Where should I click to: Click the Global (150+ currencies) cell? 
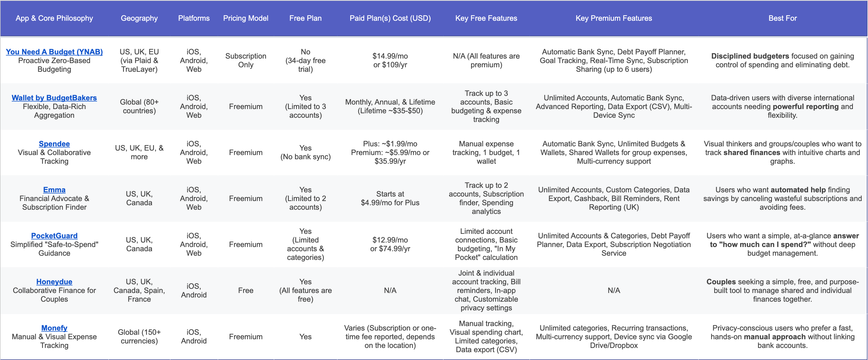point(139,336)
